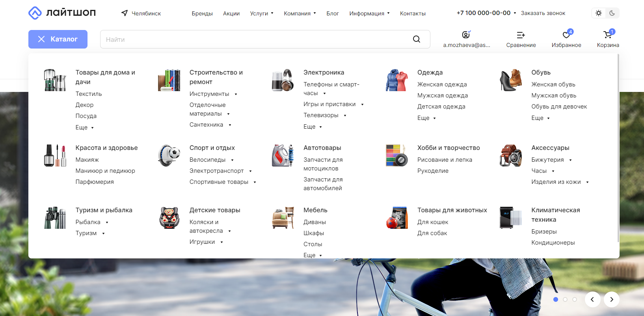644x316 pixels.
Task: Expand the Услуги dropdown menu
Action: [262, 13]
